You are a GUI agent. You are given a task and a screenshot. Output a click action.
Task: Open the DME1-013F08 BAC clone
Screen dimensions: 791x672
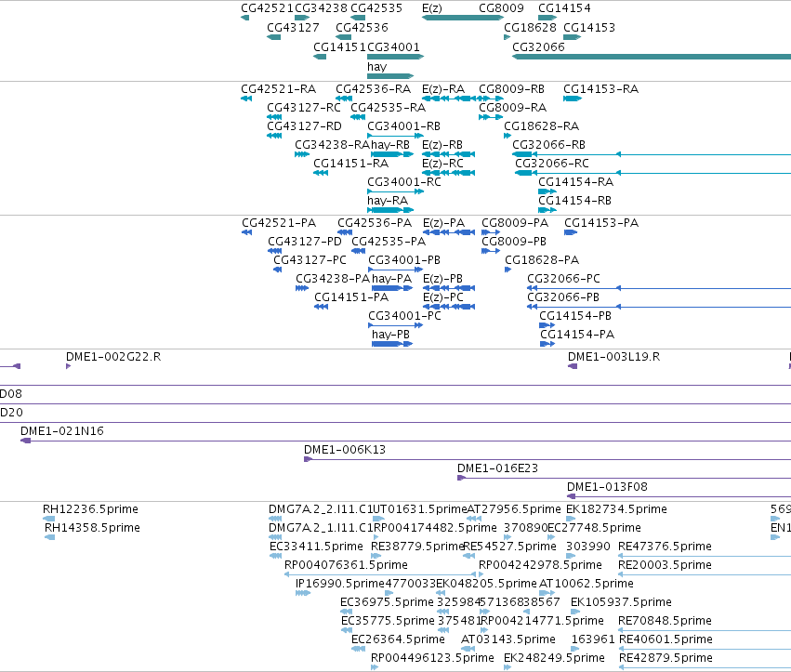click(607, 487)
